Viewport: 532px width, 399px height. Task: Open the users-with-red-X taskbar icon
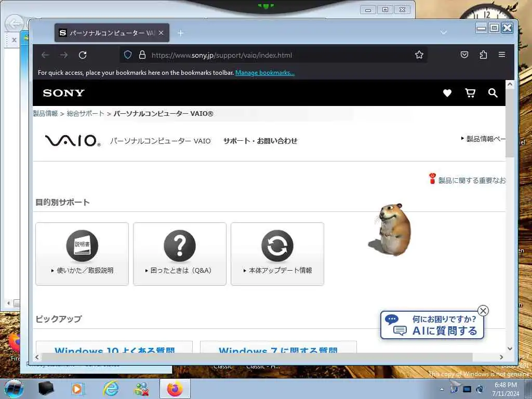coord(142,389)
